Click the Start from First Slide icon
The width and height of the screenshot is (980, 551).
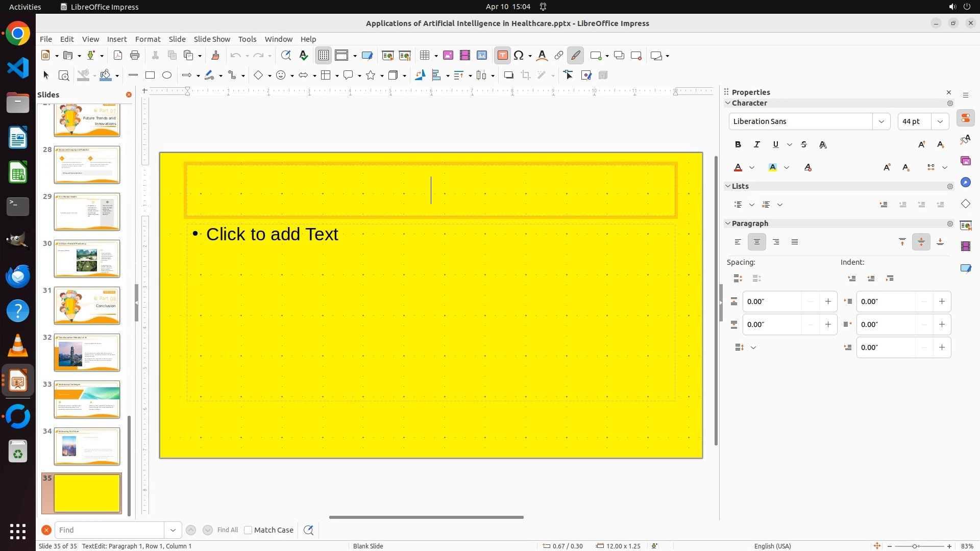[x=387, y=56]
